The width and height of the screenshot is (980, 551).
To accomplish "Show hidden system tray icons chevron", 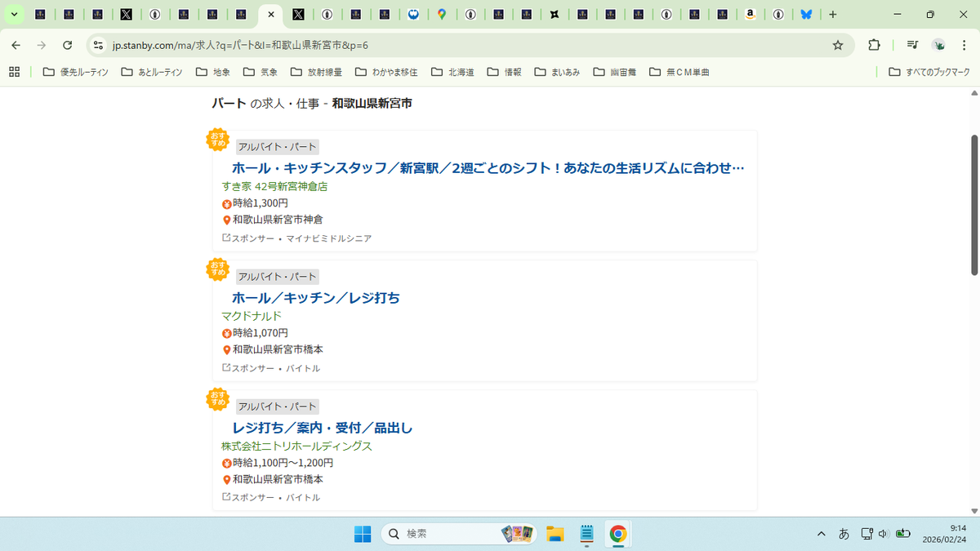I will click(822, 534).
